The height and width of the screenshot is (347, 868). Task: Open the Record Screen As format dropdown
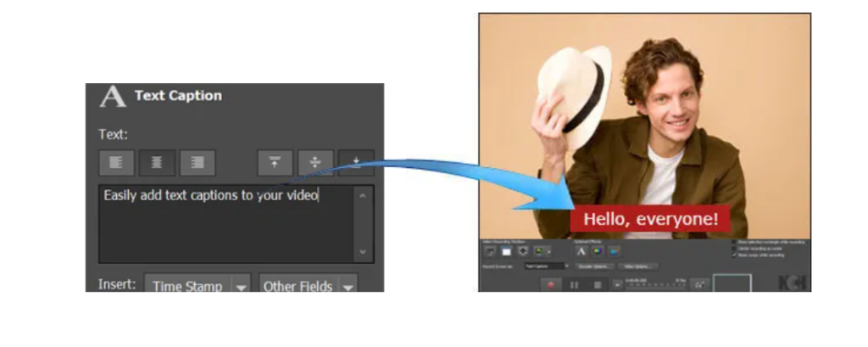point(547,266)
